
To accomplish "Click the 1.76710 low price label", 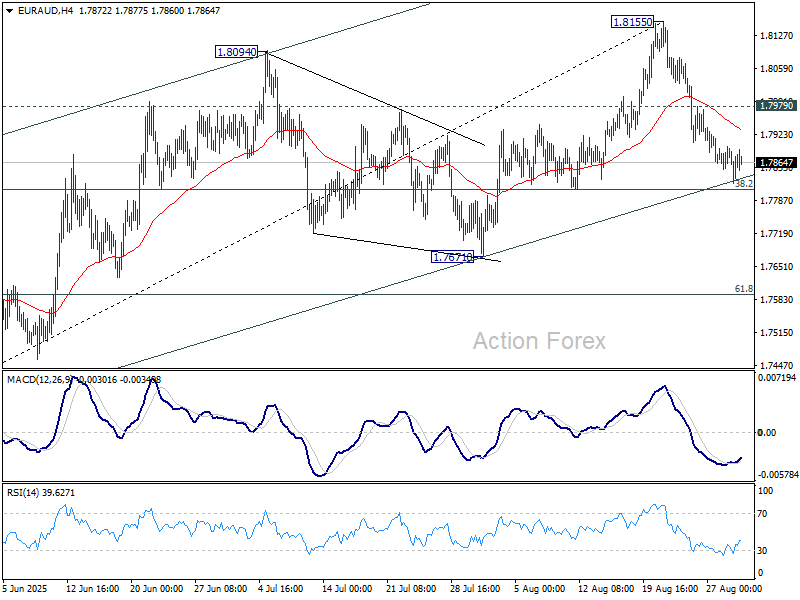I will [451, 257].
